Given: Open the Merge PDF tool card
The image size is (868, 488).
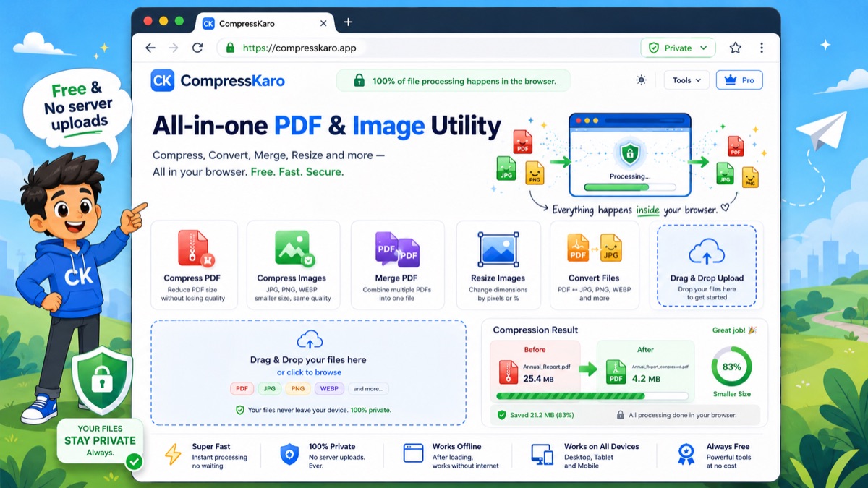Looking at the screenshot, I should point(396,265).
